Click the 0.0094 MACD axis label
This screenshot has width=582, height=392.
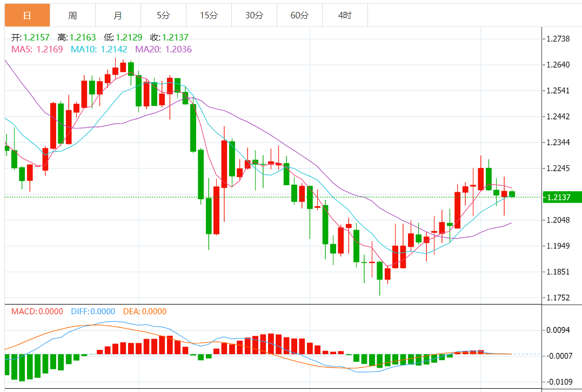point(558,330)
